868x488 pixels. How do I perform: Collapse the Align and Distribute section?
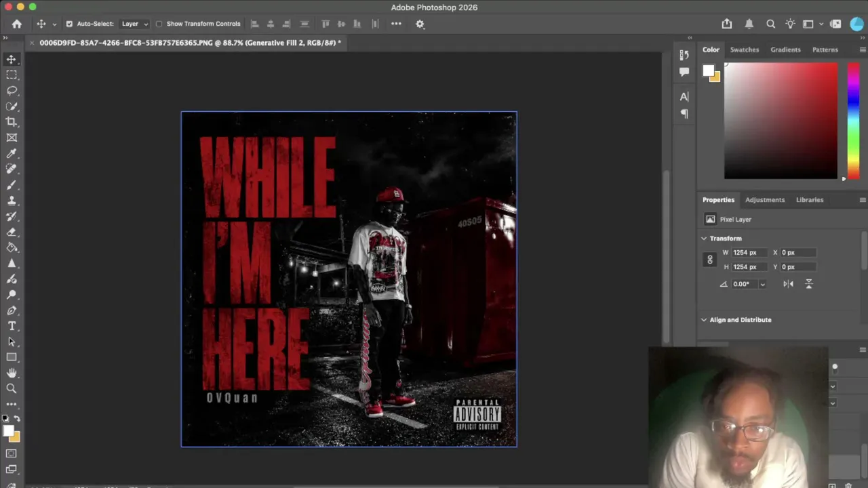point(704,320)
